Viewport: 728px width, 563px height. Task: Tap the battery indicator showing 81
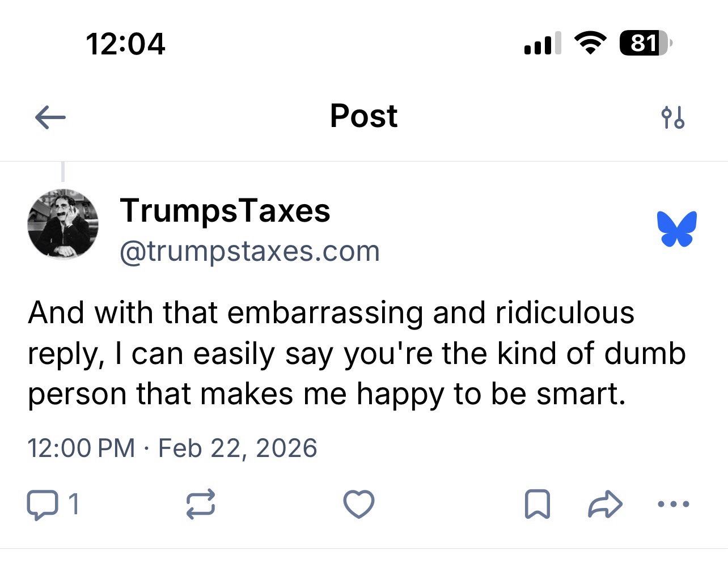(x=644, y=43)
